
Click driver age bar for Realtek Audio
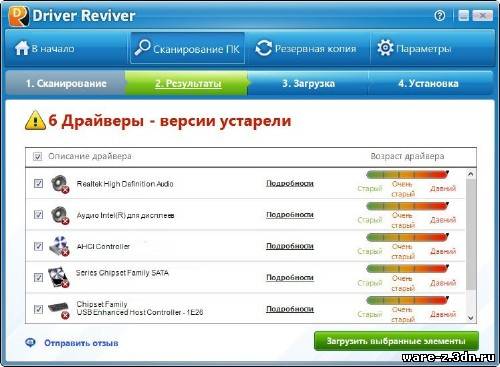407,174
